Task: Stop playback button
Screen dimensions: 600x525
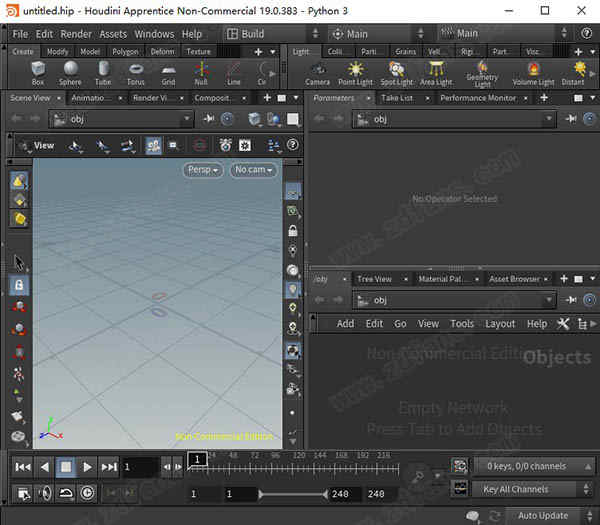Action: [x=66, y=467]
